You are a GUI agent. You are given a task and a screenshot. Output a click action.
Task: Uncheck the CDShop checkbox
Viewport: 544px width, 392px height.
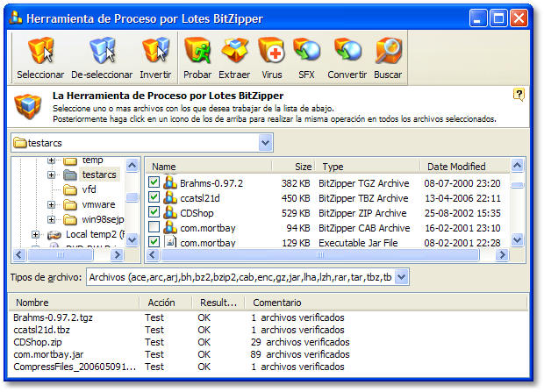[x=154, y=212]
